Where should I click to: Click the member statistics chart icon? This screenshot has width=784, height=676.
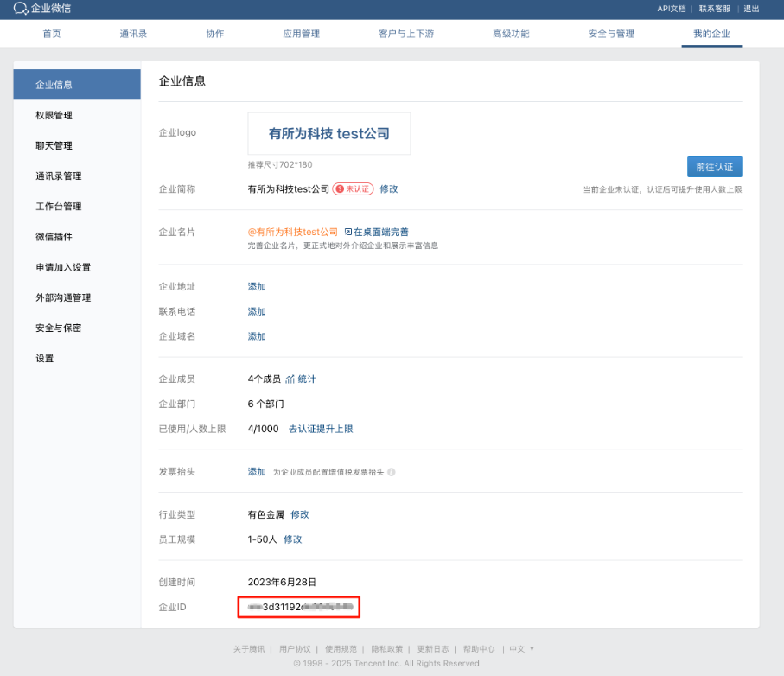click(290, 379)
